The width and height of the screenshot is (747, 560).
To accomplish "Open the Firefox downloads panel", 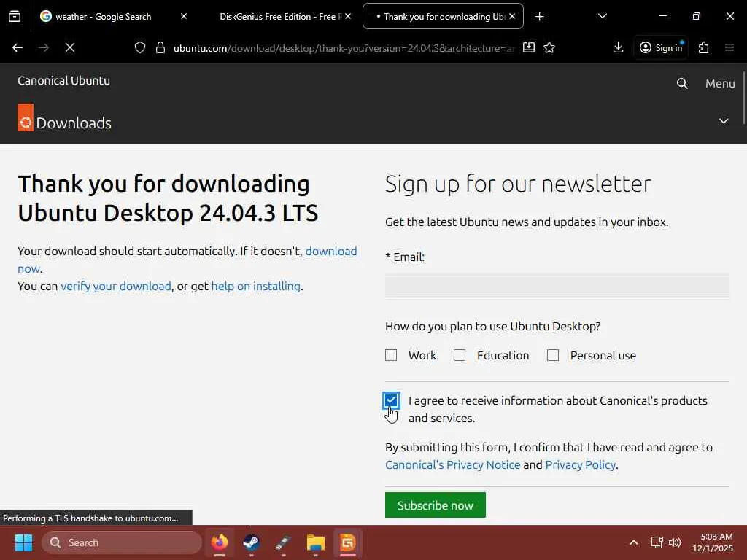I will (618, 47).
